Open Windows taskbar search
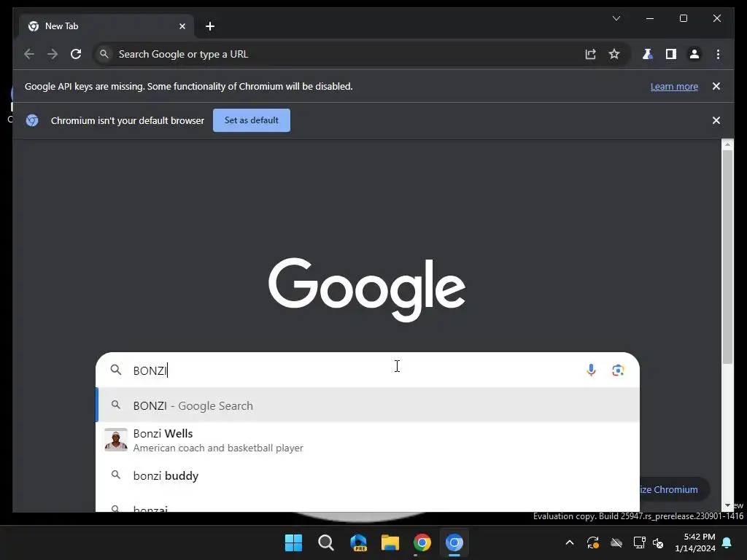Screen dimensions: 747x560 pyautogui.click(x=326, y=542)
